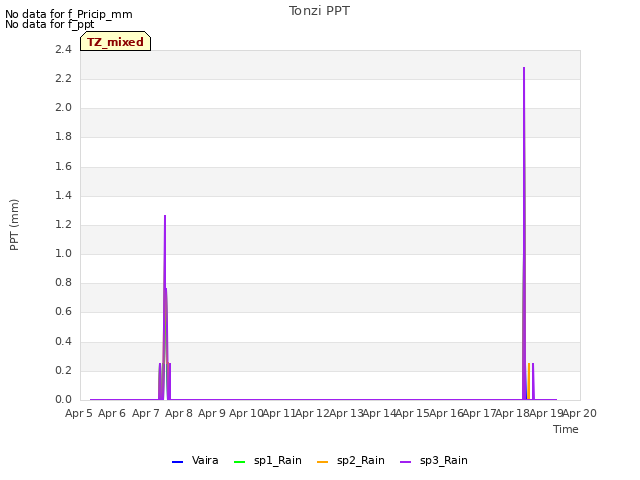
Task: Click the Time x-axis label
Action: (566, 429)
